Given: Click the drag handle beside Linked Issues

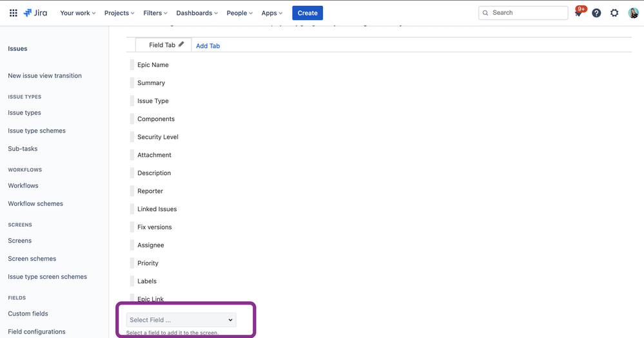Looking at the screenshot, I should click(132, 209).
